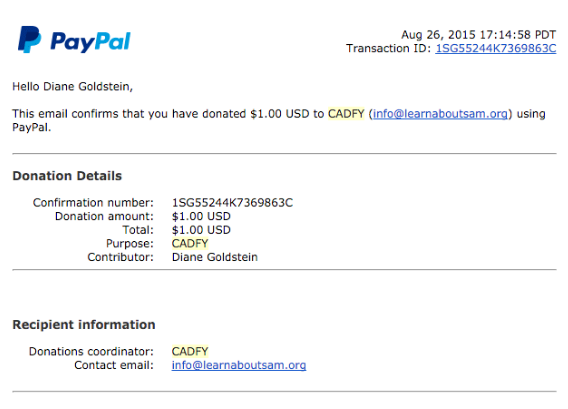Click the PayPal wordmark text in header
Viewport: 568px width, 409px height.
pos(91,42)
